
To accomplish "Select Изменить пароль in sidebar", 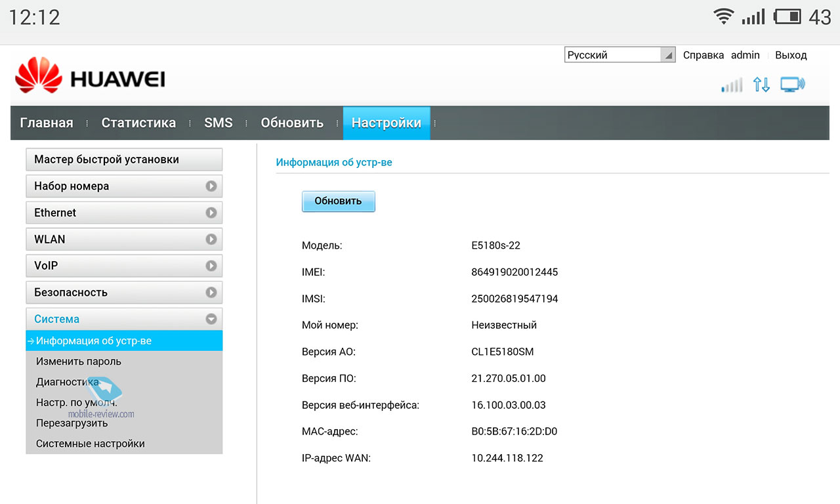I will 79,362.
